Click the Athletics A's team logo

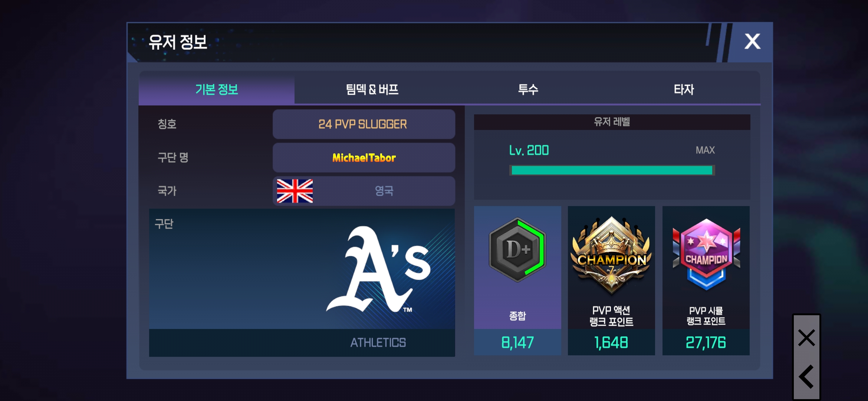pos(378,269)
